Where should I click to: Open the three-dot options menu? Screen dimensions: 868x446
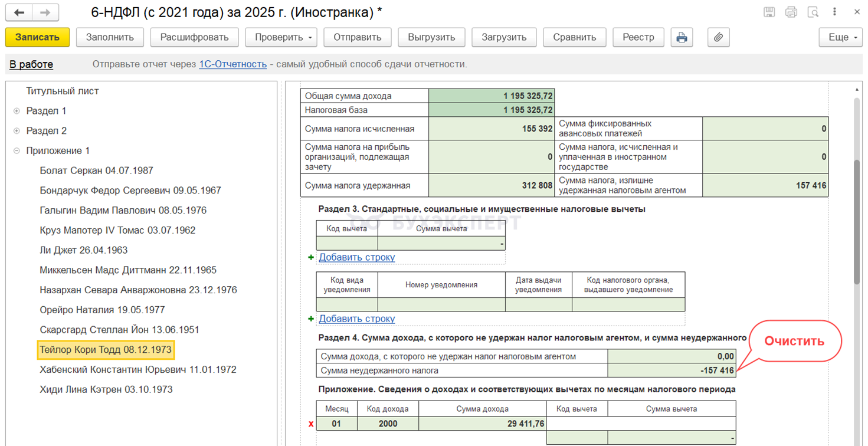click(834, 12)
